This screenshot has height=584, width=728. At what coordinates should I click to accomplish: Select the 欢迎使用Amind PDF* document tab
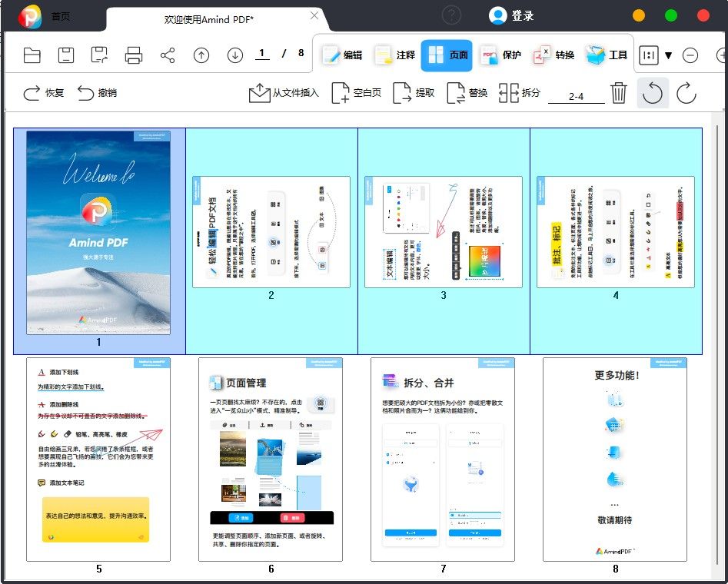point(209,19)
